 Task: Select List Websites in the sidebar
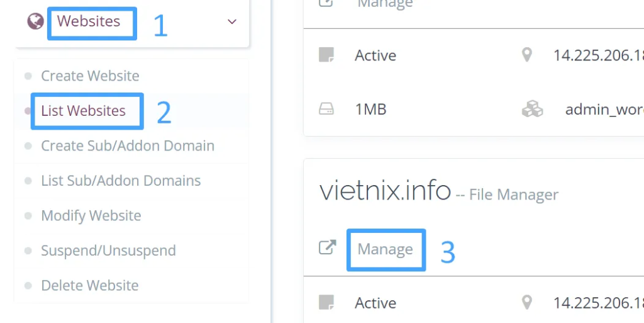(83, 111)
